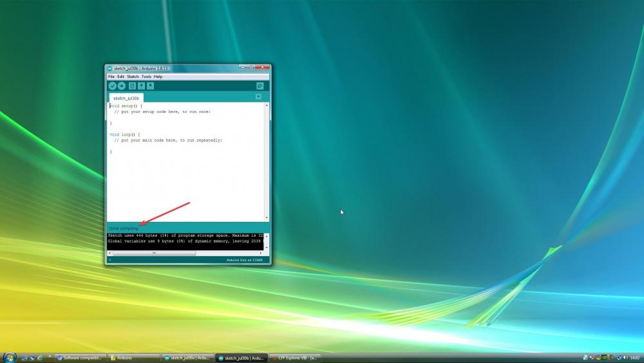Create a new sketch with New icon
This screenshot has width=644, height=363.
click(x=132, y=86)
